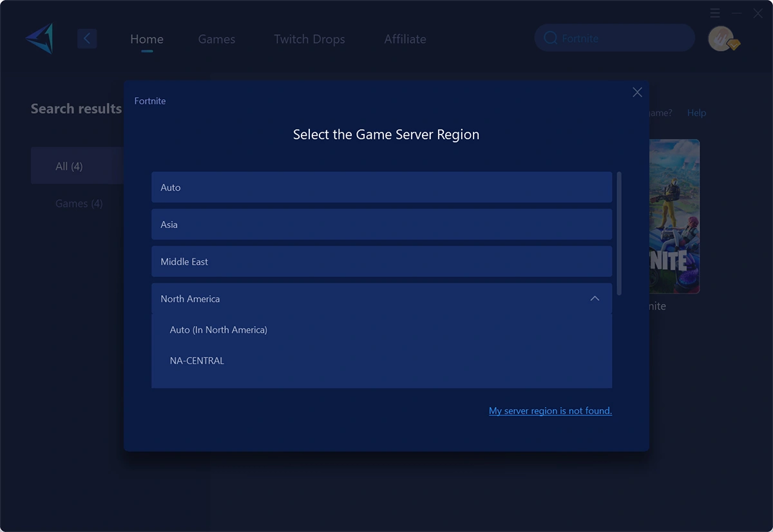This screenshot has height=532, width=773.
Task: Open the user profile avatar
Action: pyautogui.click(x=721, y=39)
